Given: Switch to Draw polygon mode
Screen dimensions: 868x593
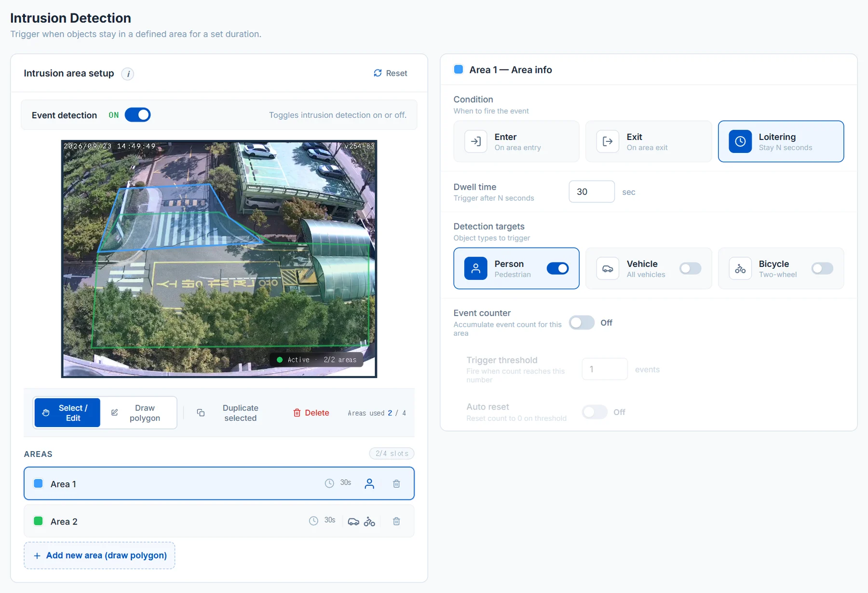Looking at the screenshot, I should click(x=138, y=413).
